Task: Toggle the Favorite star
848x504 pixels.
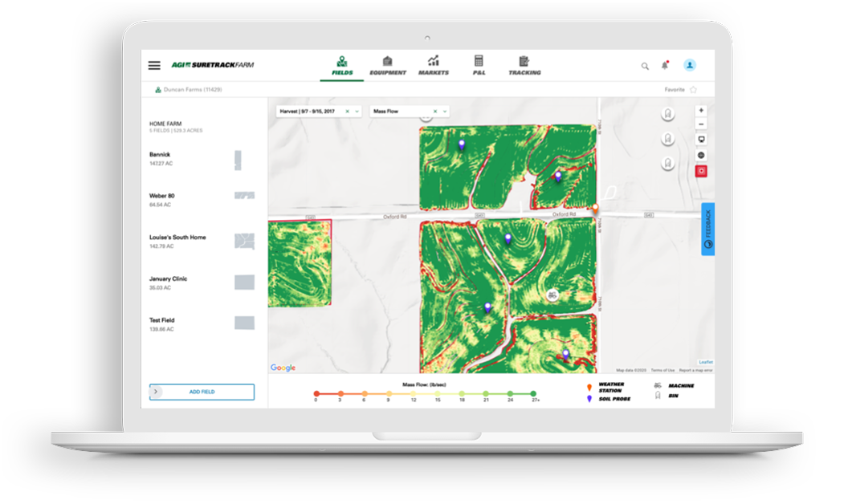Action: point(693,90)
